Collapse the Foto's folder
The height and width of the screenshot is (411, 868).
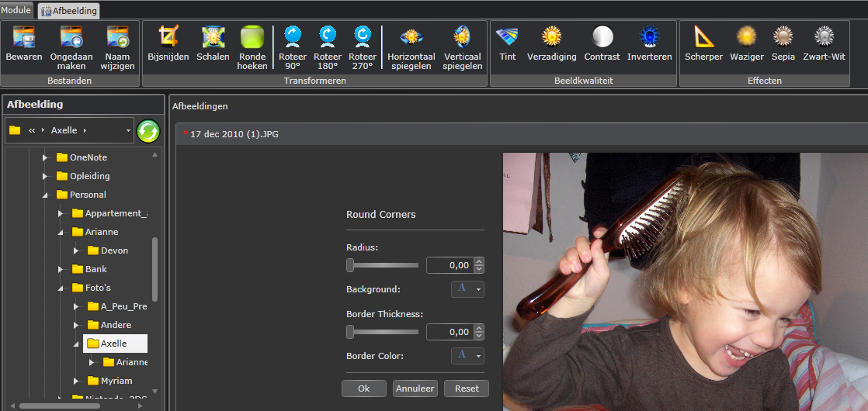tap(61, 288)
